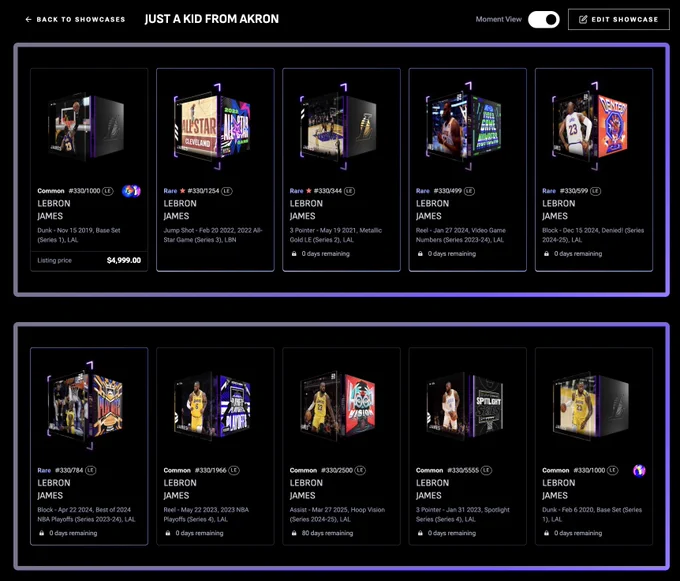
Task: Go back to showcases
Action: 75,20
